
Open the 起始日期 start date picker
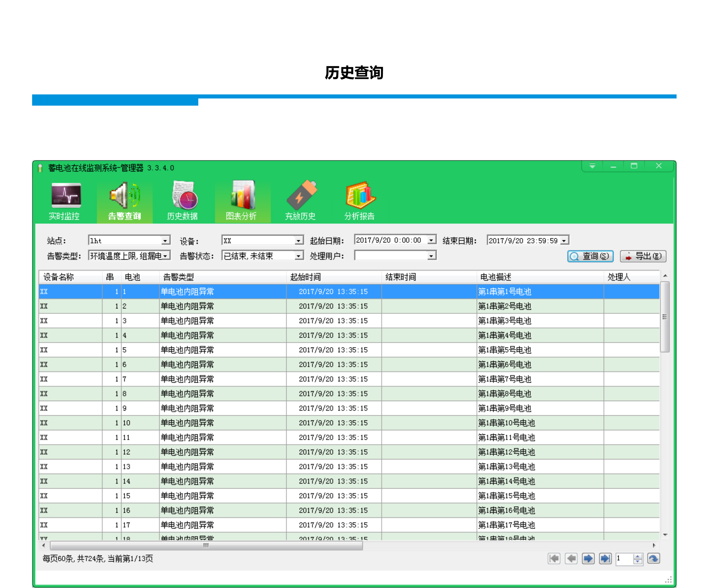click(431, 240)
